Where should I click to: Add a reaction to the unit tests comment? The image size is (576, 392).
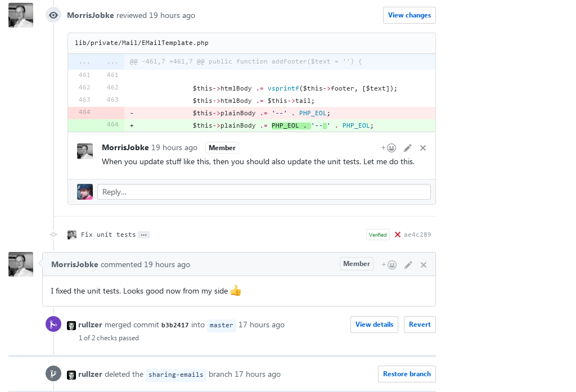[x=389, y=265]
